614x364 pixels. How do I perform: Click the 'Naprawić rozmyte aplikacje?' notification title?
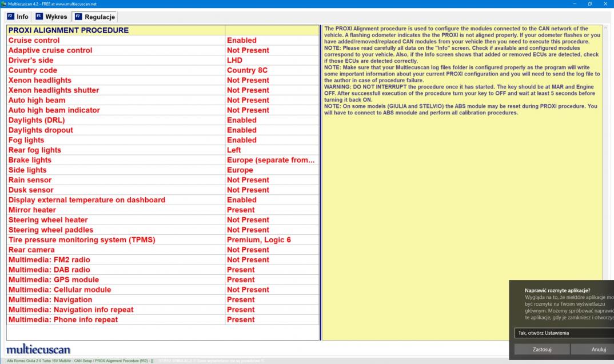(x=557, y=290)
